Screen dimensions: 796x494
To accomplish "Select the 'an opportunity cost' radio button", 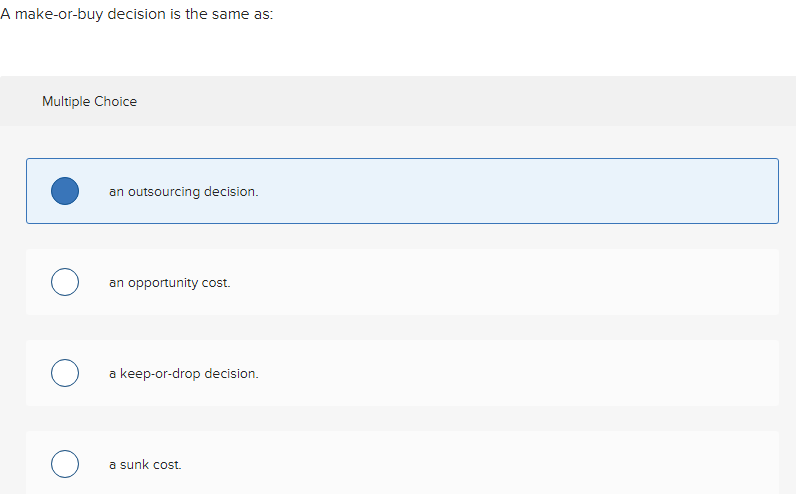I will click(65, 282).
